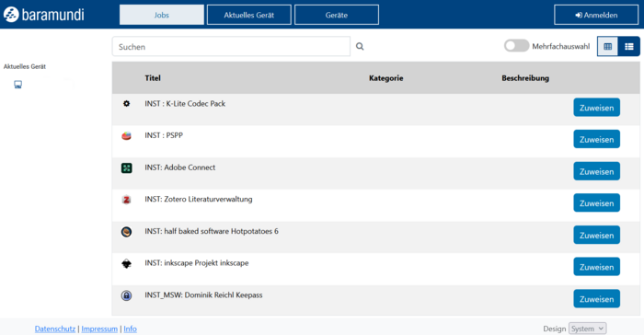Click the Suchen search field
This screenshot has width=644, height=335.
[x=231, y=46]
